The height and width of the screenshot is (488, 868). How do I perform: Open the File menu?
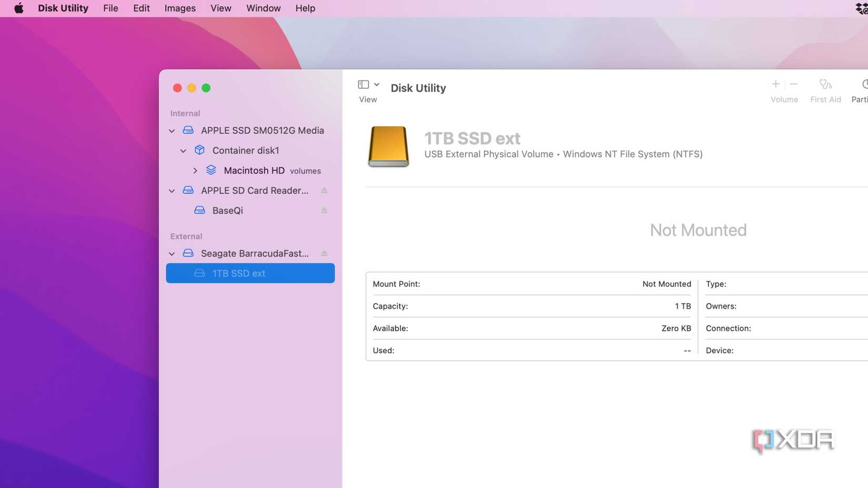click(x=110, y=8)
